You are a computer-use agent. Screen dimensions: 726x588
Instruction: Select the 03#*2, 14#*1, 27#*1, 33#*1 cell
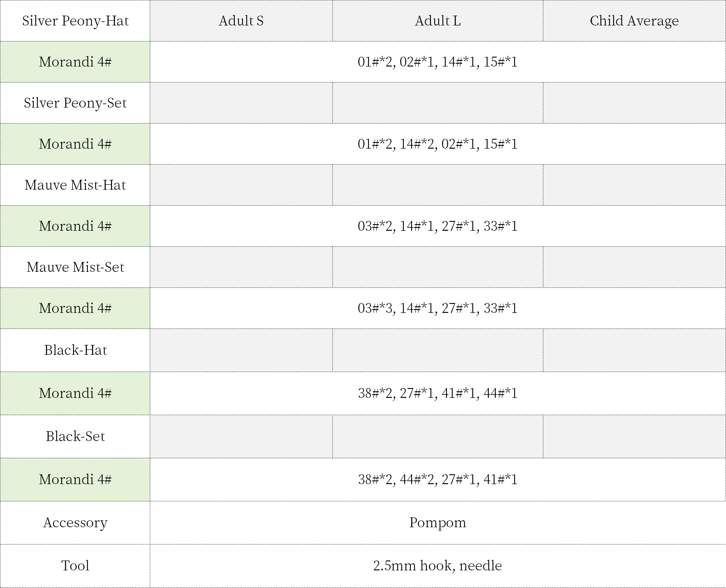point(437,226)
